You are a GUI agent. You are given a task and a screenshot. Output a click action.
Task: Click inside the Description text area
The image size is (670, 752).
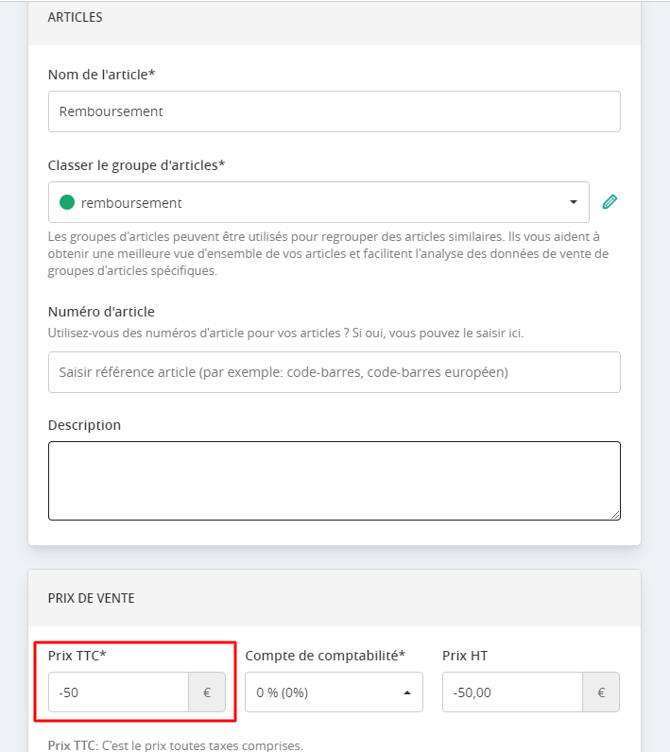click(334, 481)
